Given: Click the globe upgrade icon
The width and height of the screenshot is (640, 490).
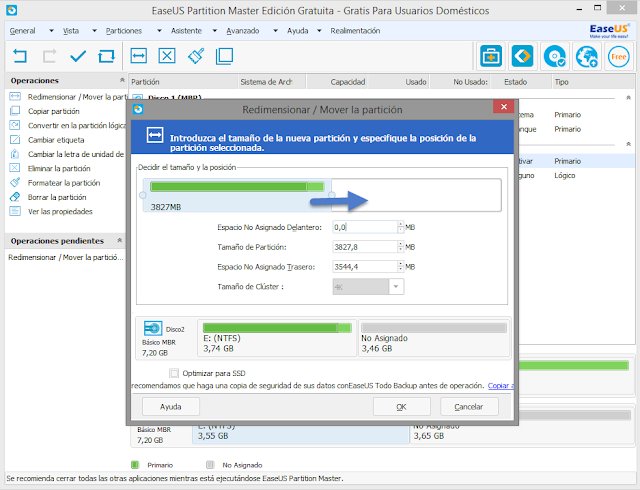Looking at the screenshot, I should tap(587, 56).
